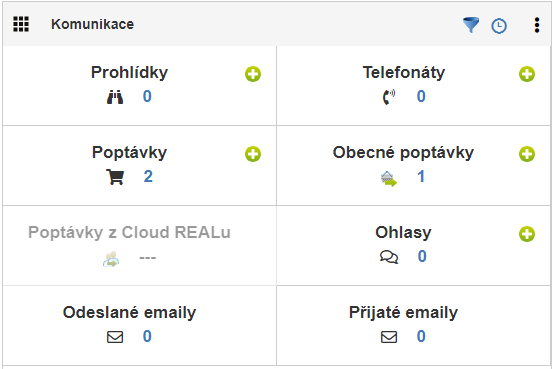This screenshot has width=554, height=369.
Task: Add new Prohlídky with green plus
Action: pos(253,74)
